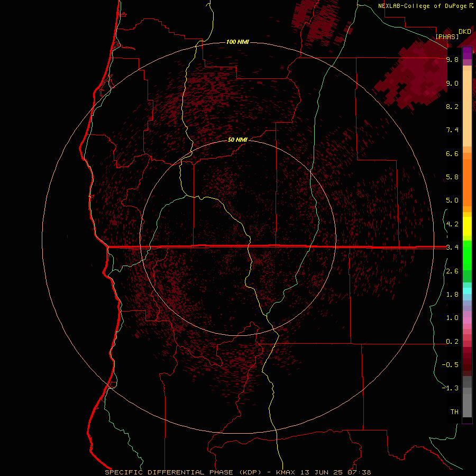Click the TH label on the scale
This screenshot has width=476, height=476.
[x=454, y=412]
